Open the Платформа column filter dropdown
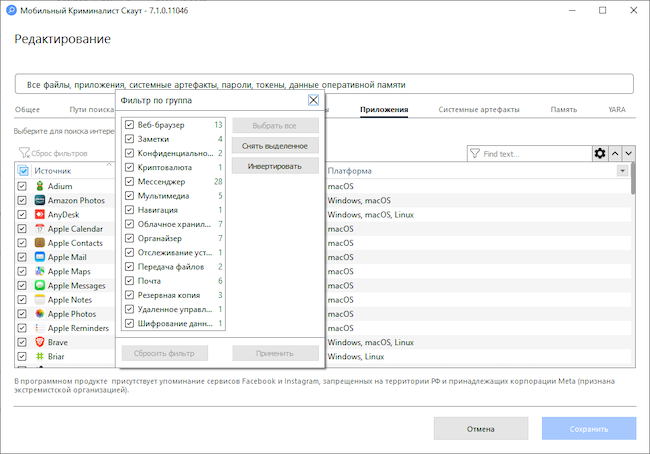Viewport: 650px width, 454px height. tap(622, 171)
